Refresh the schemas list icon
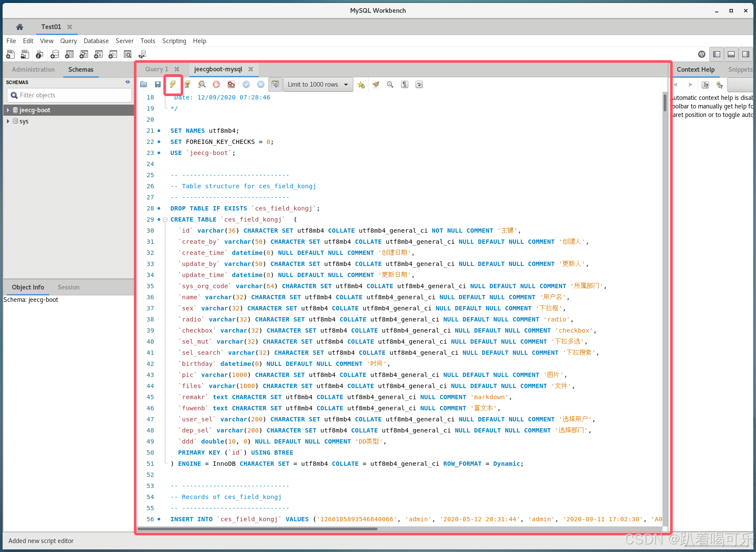756x552 pixels. [x=128, y=82]
